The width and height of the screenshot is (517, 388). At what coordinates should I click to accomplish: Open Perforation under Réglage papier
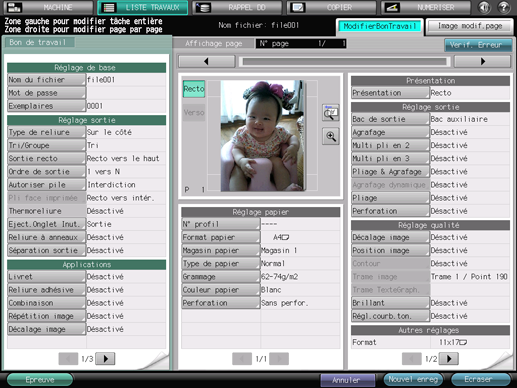click(x=220, y=303)
